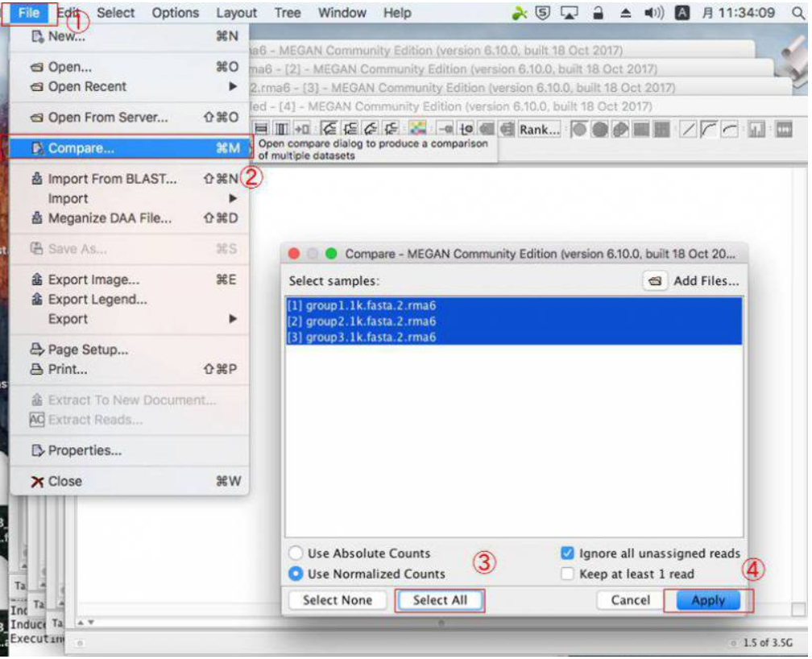Open the Window menu
The height and width of the screenshot is (659, 812).
(x=342, y=13)
